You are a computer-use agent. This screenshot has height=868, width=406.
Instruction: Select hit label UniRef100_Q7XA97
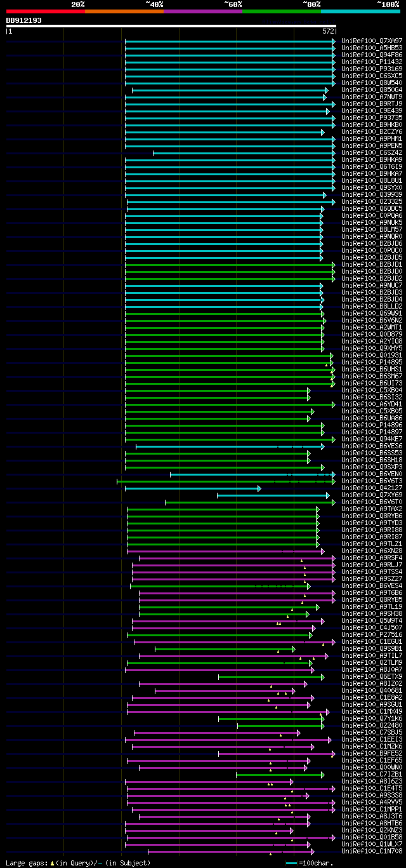pos(372,41)
